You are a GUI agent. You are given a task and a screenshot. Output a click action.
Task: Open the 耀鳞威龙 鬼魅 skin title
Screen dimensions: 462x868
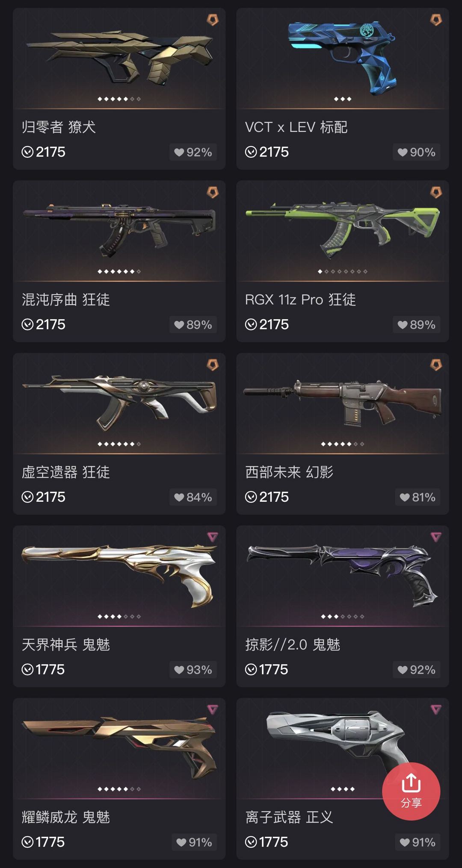point(66,817)
